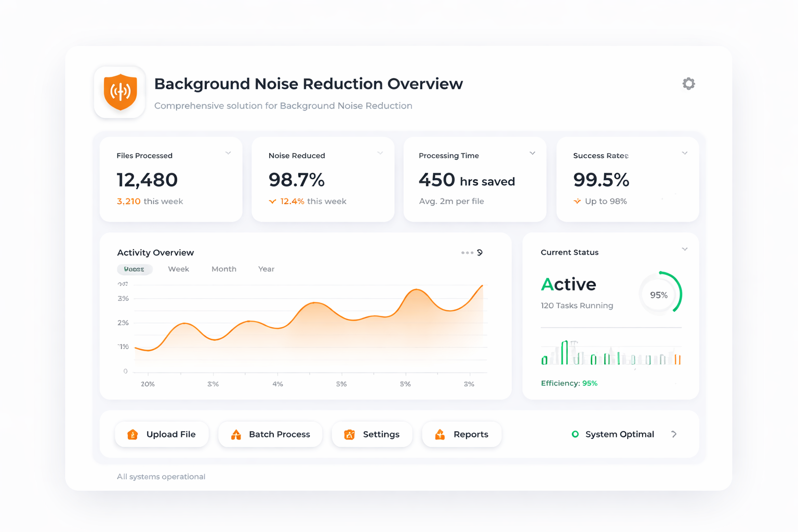Select the highlighted first time range pill
798x532 pixels.
[135, 269]
